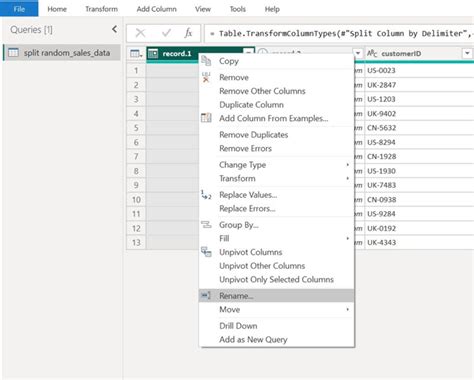Click cell US-0023
The image size is (474, 380).
click(419, 70)
